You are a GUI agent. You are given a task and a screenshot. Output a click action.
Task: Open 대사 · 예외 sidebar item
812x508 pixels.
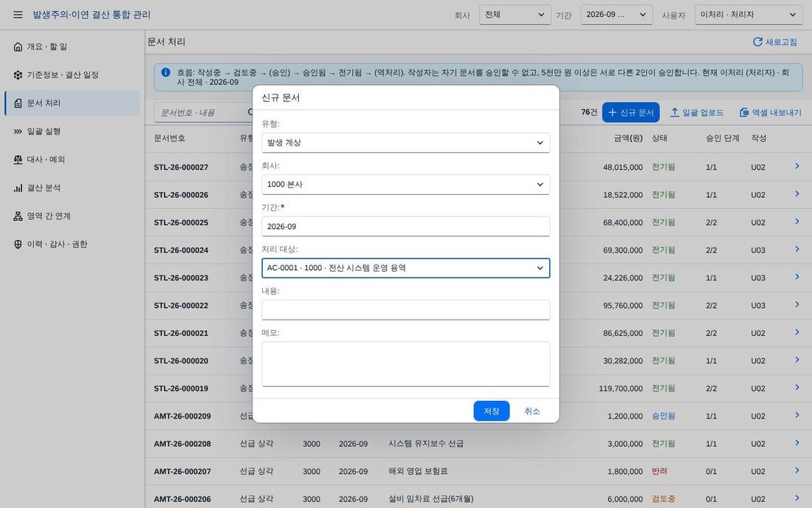(x=72, y=159)
